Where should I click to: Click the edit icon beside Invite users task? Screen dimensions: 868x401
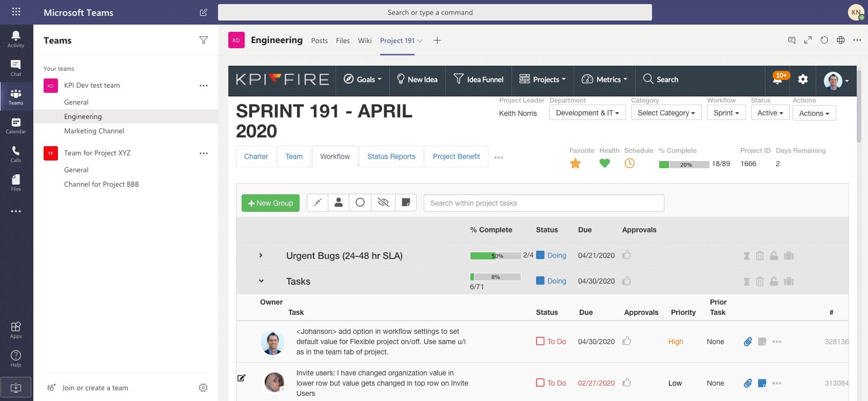[x=242, y=378]
